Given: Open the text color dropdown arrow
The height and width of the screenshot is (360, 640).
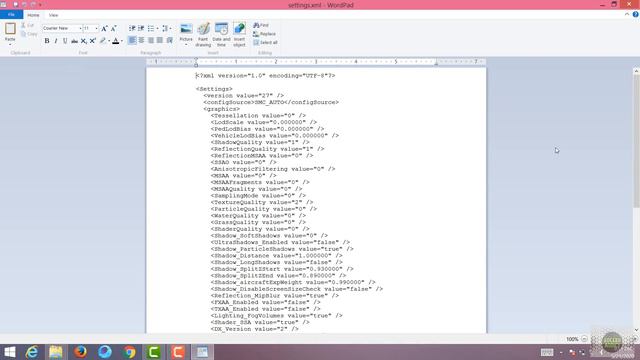Looking at the screenshot, I should click(x=122, y=41).
